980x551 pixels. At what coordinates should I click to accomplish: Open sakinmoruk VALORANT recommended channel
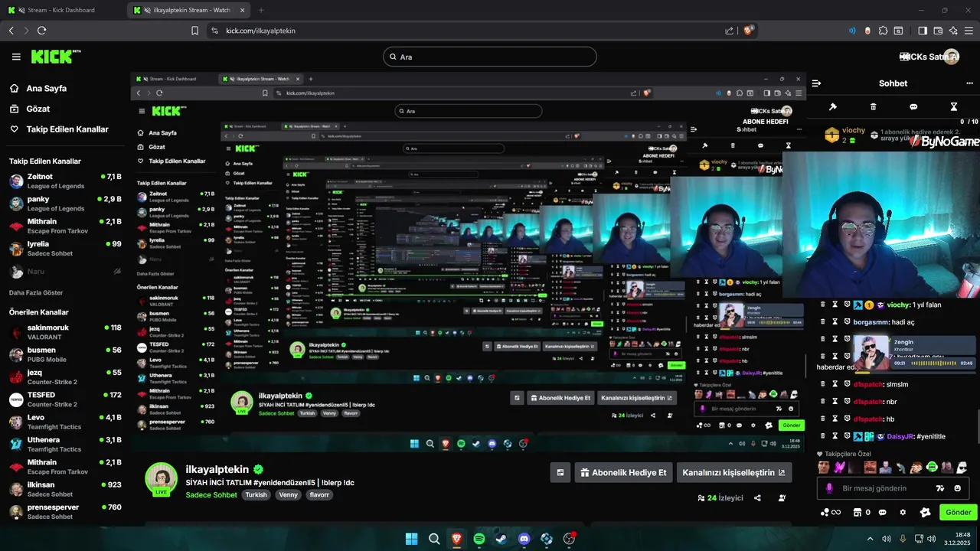point(65,332)
